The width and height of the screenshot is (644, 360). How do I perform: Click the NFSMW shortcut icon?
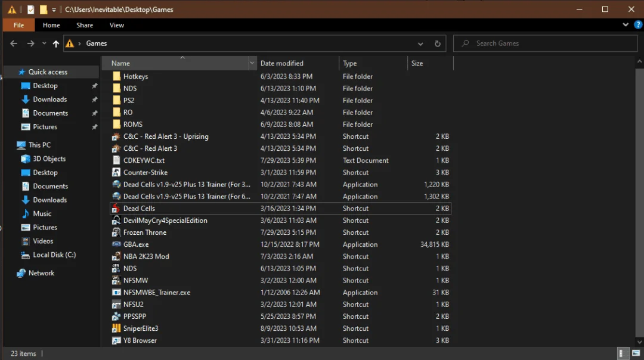[116, 280]
